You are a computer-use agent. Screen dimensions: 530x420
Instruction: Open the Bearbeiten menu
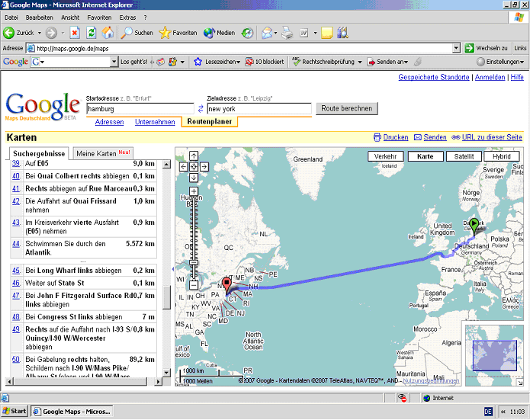39,18
